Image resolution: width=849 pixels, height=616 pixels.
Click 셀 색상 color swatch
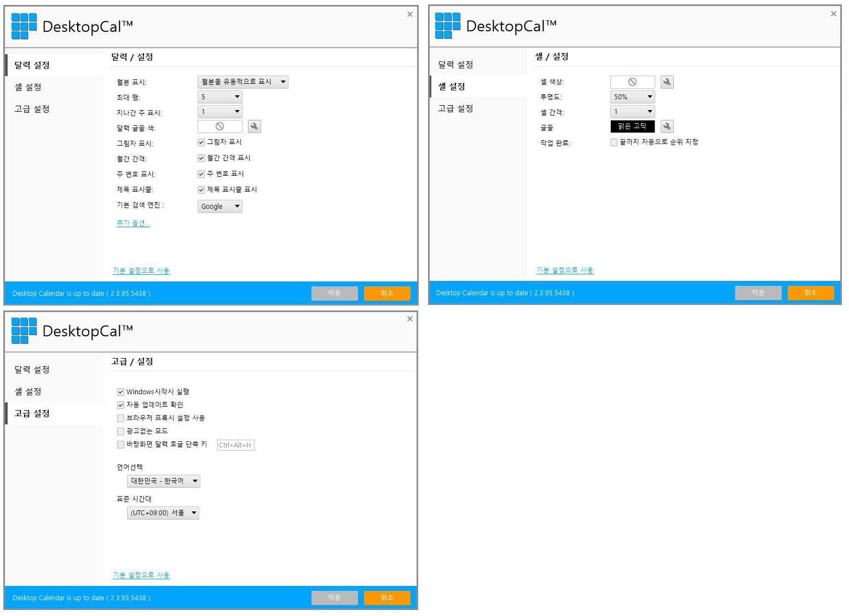click(x=632, y=82)
